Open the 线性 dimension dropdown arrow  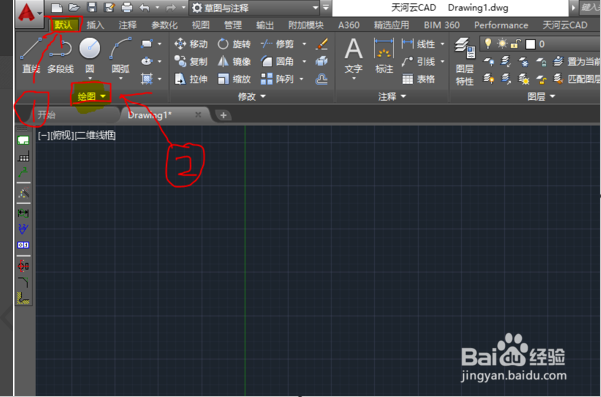click(x=443, y=44)
